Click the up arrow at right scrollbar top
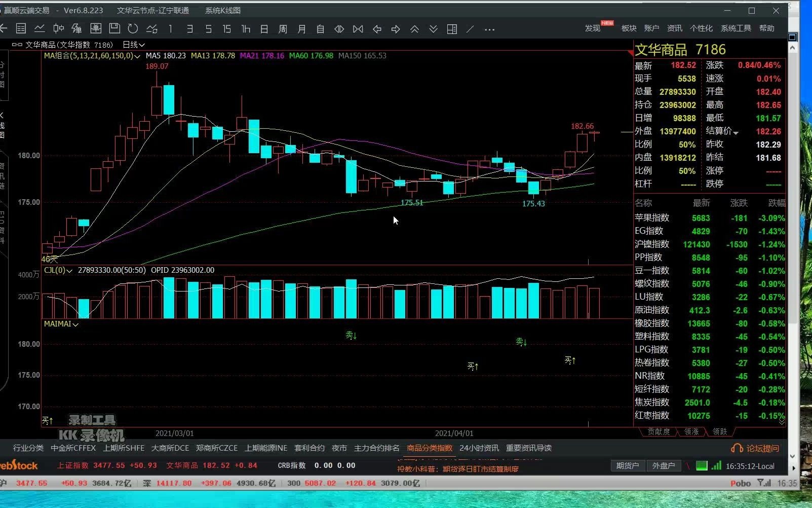Image resolution: width=812 pixels, height=508 pixels. [x=793, y=48]
